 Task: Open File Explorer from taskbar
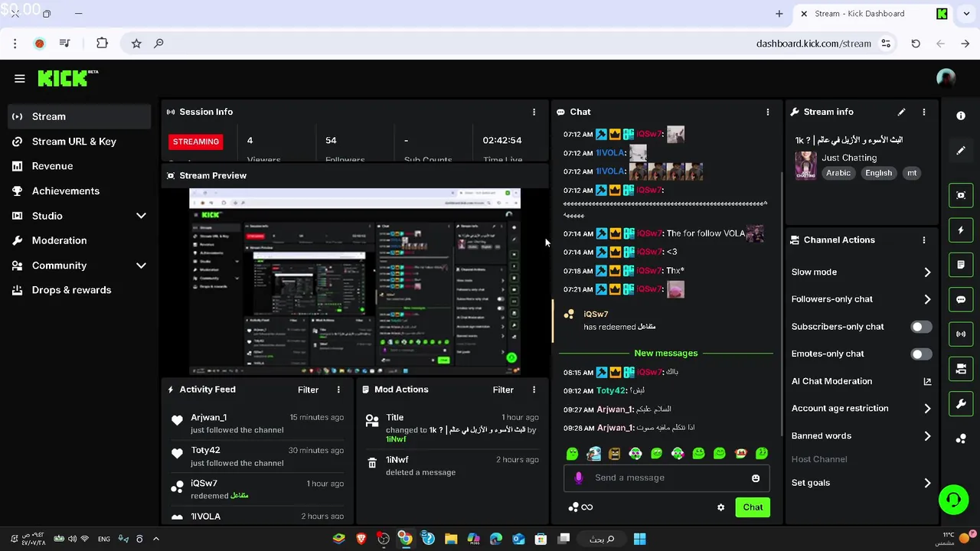click(x=450, y=539)
